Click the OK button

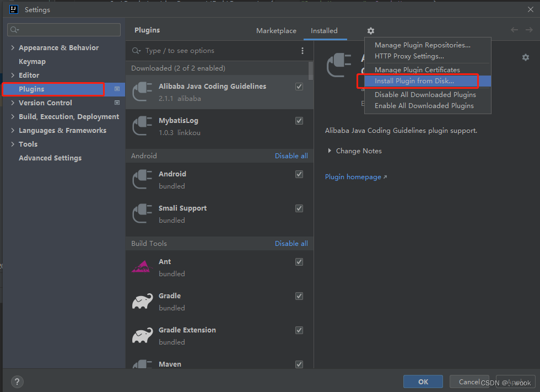(423, 382)
